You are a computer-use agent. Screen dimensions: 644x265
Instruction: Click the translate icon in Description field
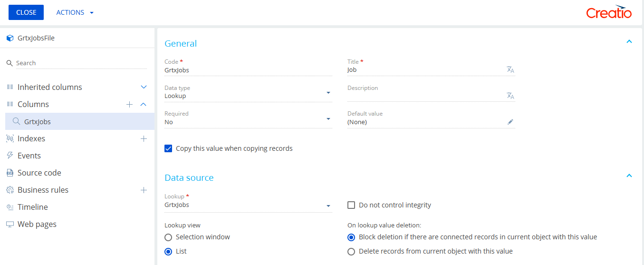coord(510,96)
